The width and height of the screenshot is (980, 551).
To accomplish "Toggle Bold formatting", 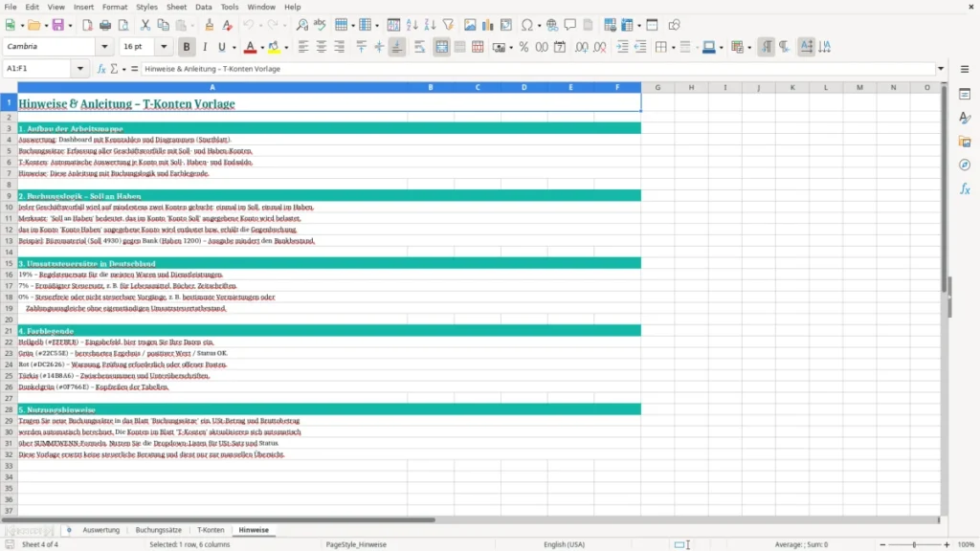I will point(187,47).
